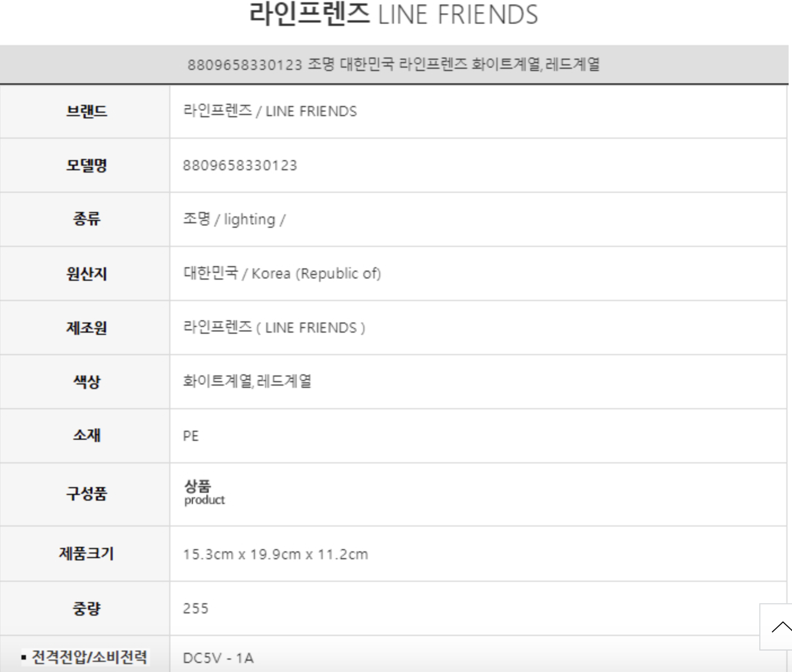Click the 라인프렌즈 LINE FRIENDS page heading
This screenshot has width=792, height=672.
(394, 15)
